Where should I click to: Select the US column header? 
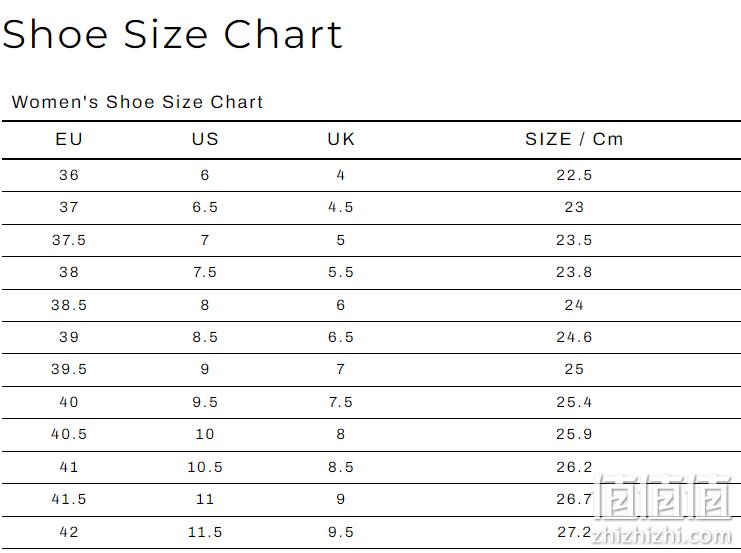point(205,139)
